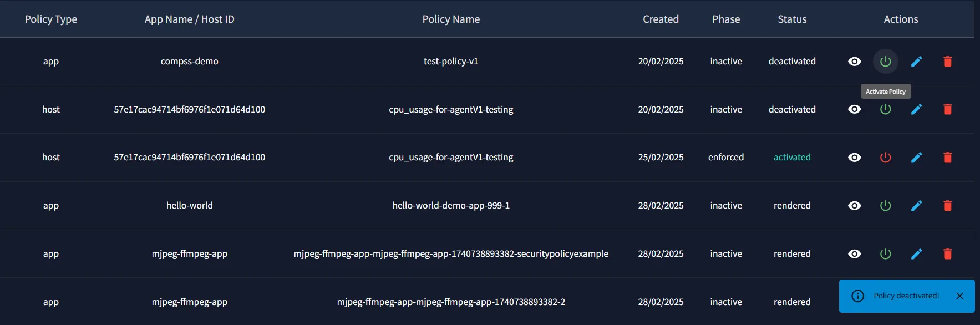Image resolution: width=980 pixels, height=325 pixels.
Task: Click the green activated status cell
Action: pos(792,158)
